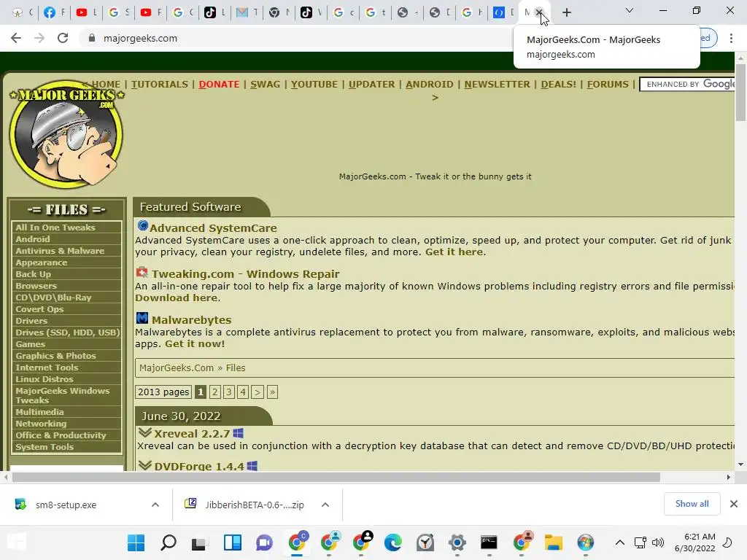Reload the MajorGeeks page

[x=63, y=38]
